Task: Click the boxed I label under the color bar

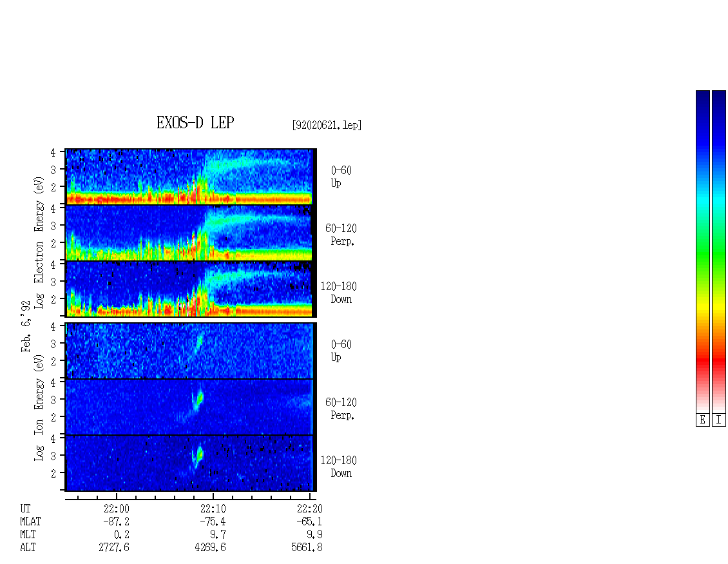Action: [x=719, y=420]
